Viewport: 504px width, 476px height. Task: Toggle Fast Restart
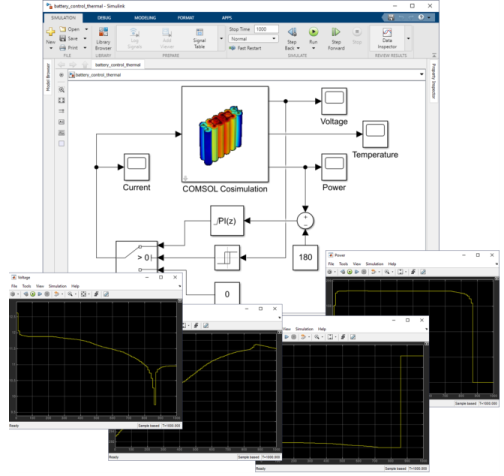coord(245,48)
